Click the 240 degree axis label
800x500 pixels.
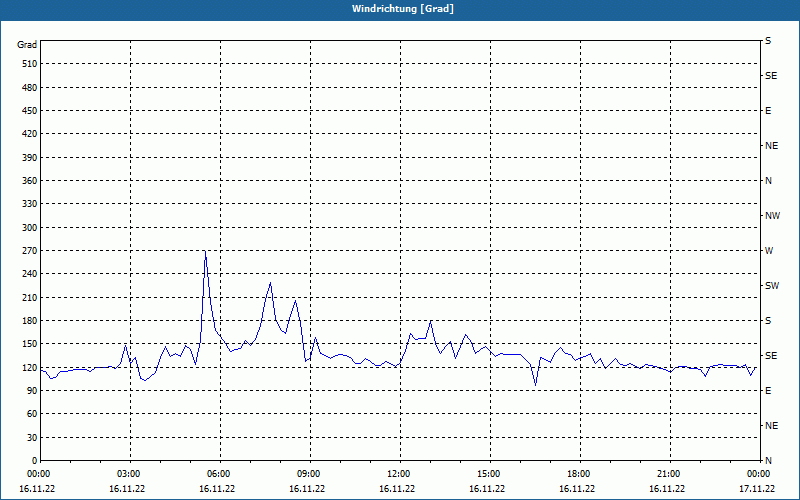[x=30, y=274]
